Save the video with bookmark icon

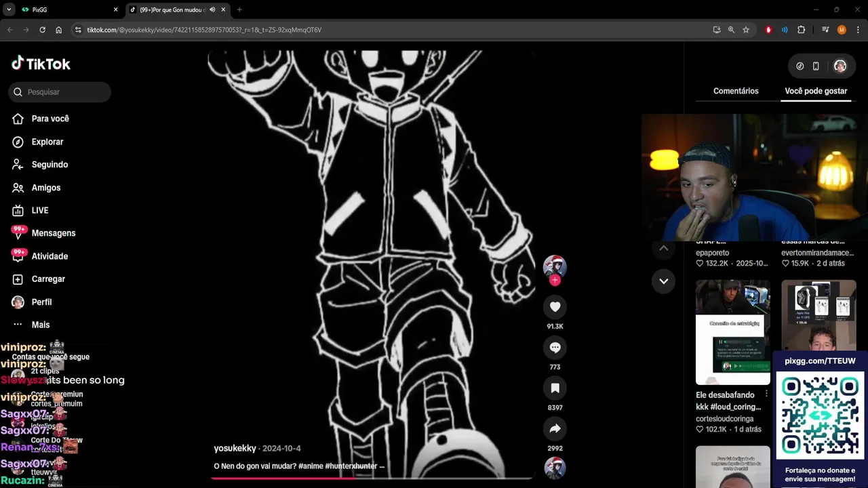(x=555, y=388)
